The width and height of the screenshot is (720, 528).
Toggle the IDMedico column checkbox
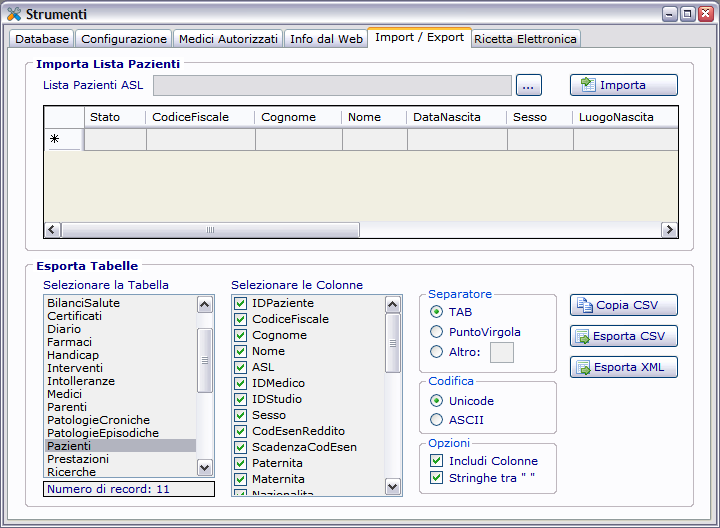click(241, 383)
